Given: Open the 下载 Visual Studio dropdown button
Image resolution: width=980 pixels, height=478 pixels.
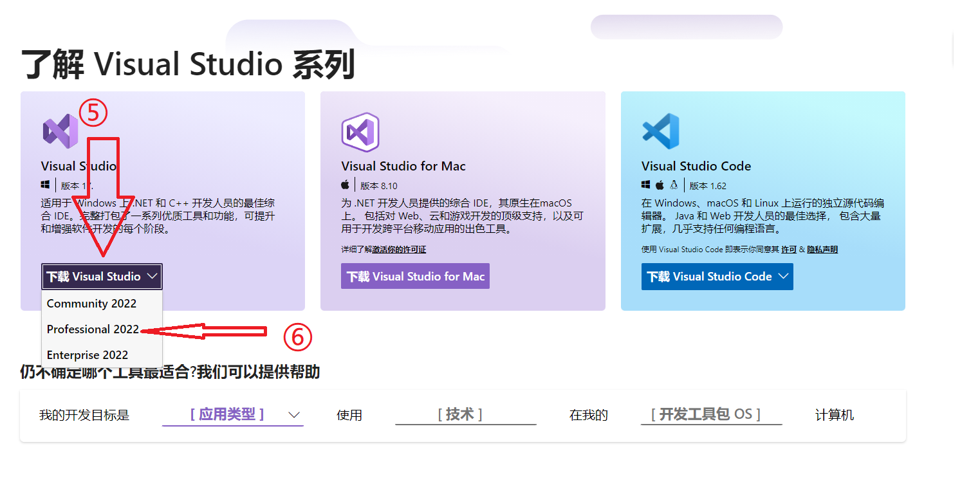Looking at the screenshot, I should coord(102,277).
